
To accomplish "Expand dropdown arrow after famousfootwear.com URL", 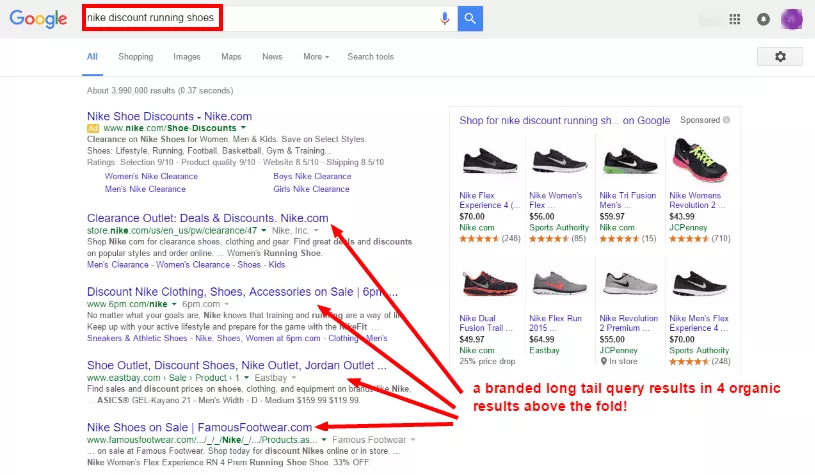I will tap(324, 440).
